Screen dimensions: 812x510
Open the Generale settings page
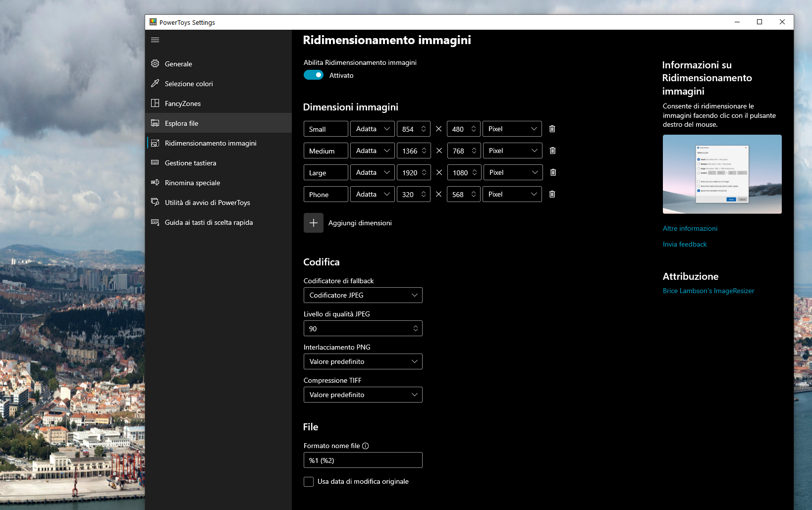pos(218,63)
